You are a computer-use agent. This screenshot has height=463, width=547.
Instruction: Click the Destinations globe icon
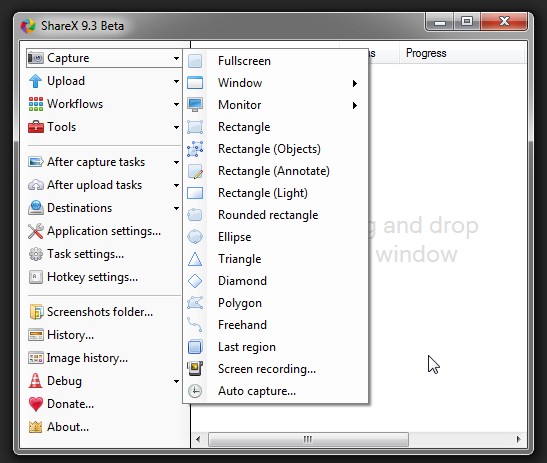(x=36, y=208)
